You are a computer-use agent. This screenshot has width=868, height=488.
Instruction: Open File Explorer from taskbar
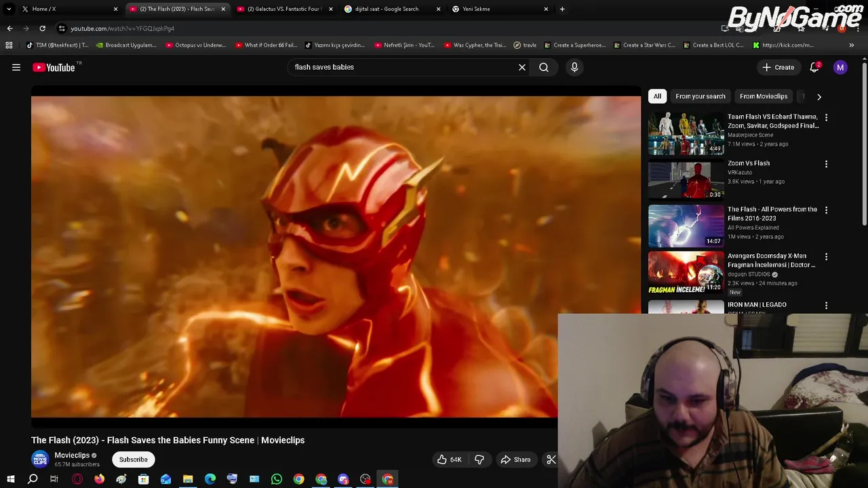(188, 479)
